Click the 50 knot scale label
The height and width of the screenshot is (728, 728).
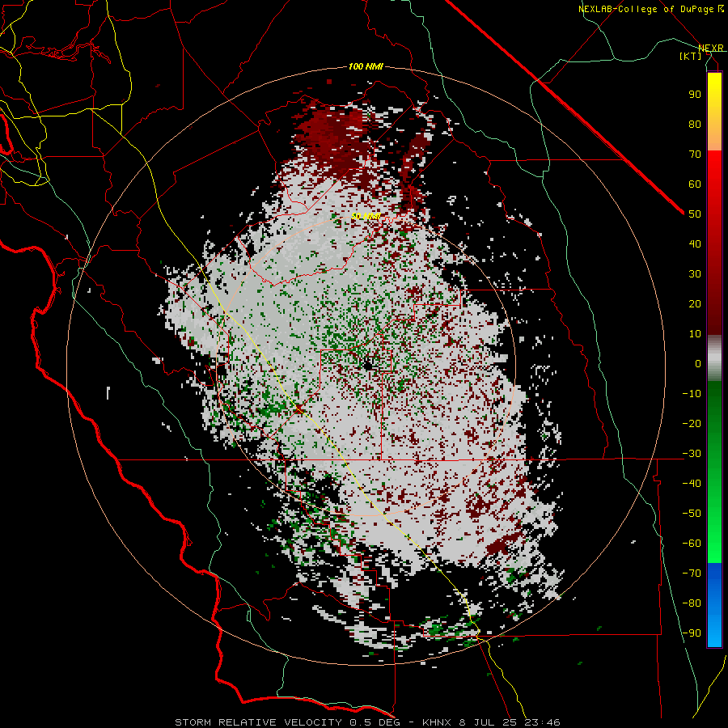click(x=695, y=214)
